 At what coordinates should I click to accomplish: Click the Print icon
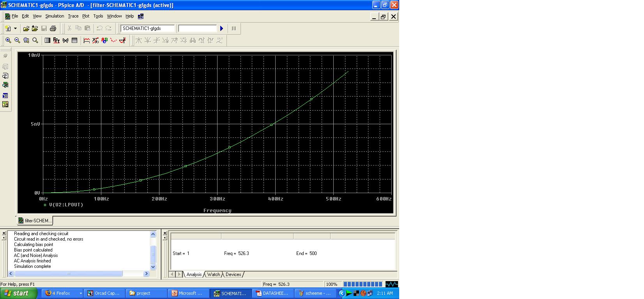53,28
